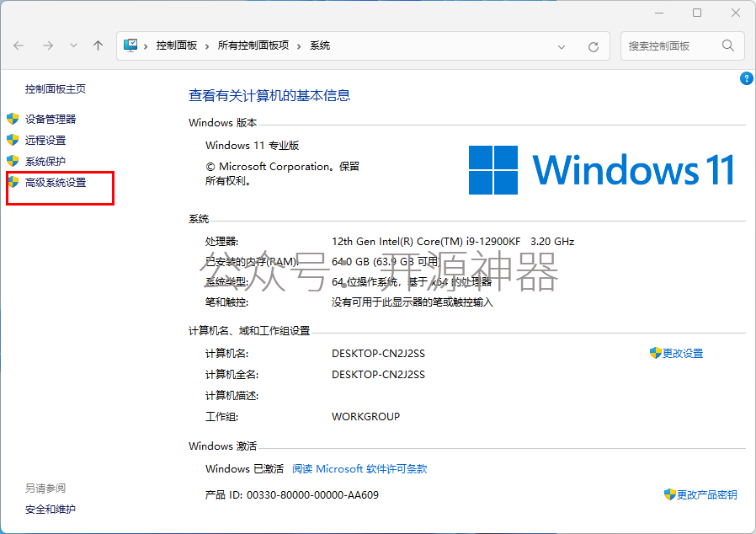
Task: Select processor text 12th Gen Intel(R) Core(TM) i9-12900KF
Action: tap(426, 242)
